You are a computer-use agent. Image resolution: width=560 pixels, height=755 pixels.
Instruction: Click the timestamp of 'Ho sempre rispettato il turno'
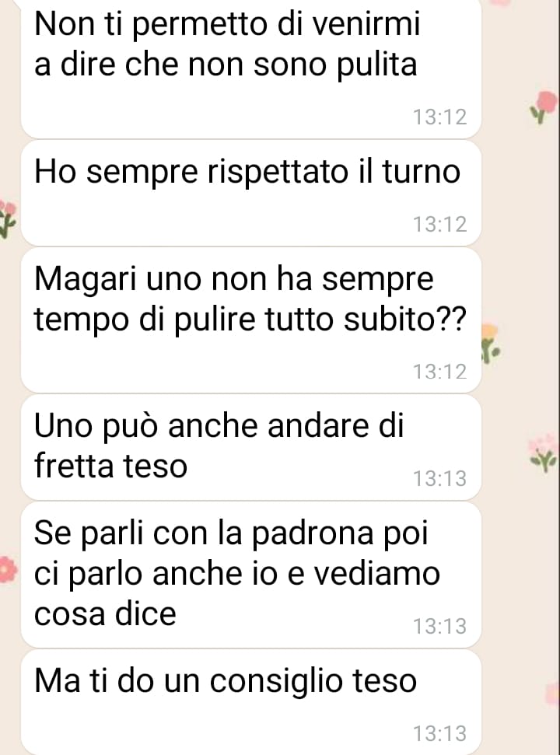(440, 225)
